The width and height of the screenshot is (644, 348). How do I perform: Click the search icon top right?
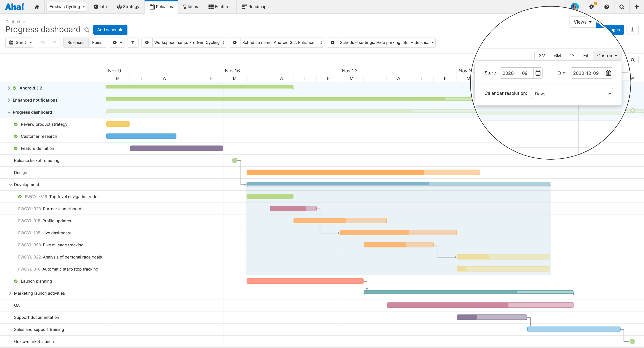point(622,6)
